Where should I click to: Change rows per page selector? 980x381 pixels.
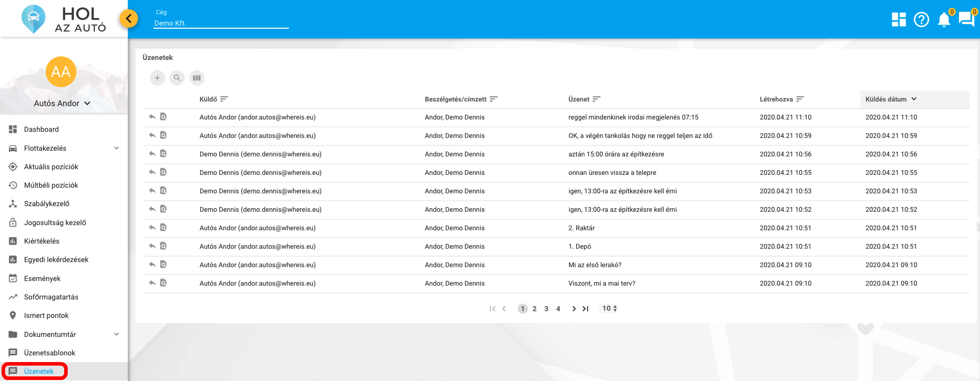[x=610, y=309]
